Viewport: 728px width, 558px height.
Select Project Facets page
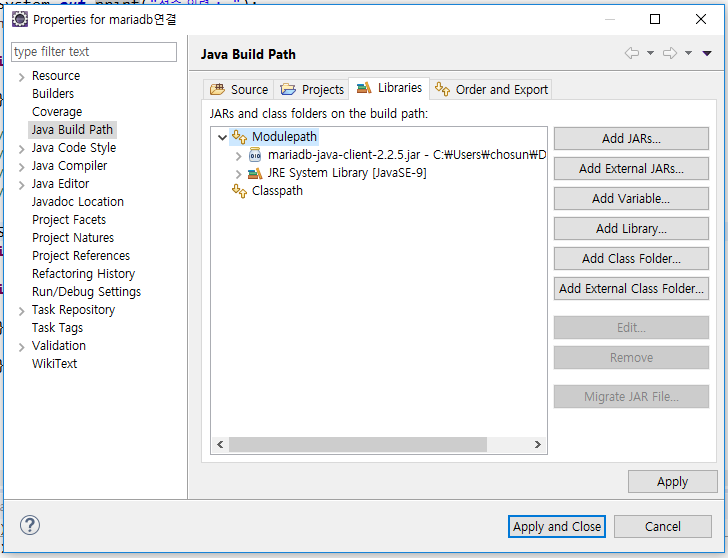pyautogui.click(x=69, y=220)
